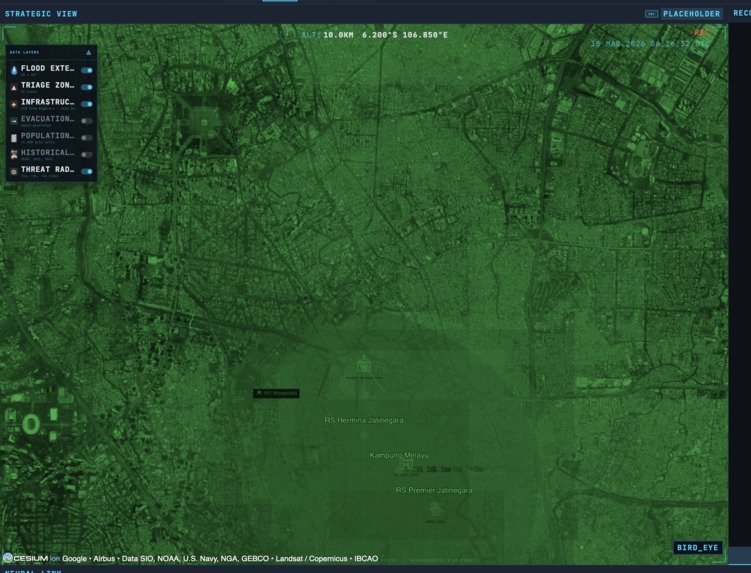Select the INFRASTRUC… layer name
Viewport: 751px width, 573px height.
(47, 102)
